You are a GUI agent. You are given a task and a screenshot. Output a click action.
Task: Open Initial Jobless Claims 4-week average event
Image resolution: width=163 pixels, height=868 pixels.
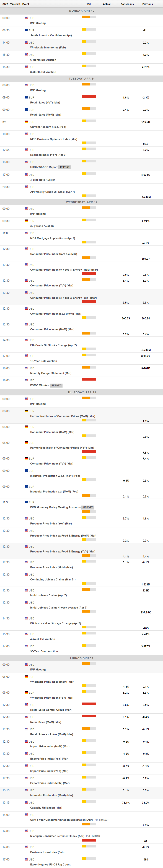pos(59,608)
